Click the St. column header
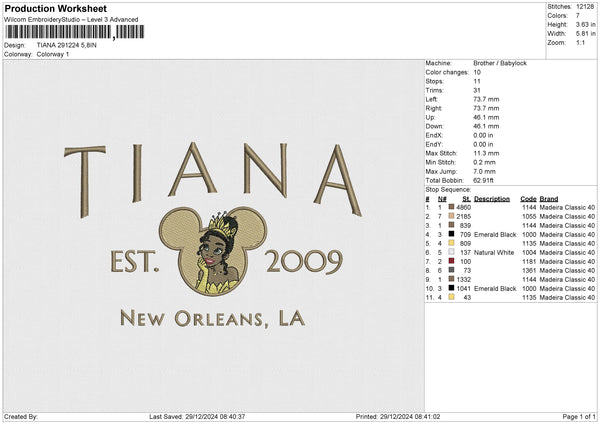Viewport: 600px width, 424px height. pos(466,199)
